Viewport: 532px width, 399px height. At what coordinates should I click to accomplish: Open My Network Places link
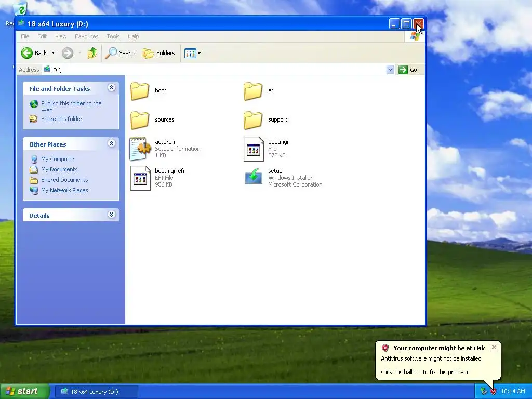[x=64, y=190]
